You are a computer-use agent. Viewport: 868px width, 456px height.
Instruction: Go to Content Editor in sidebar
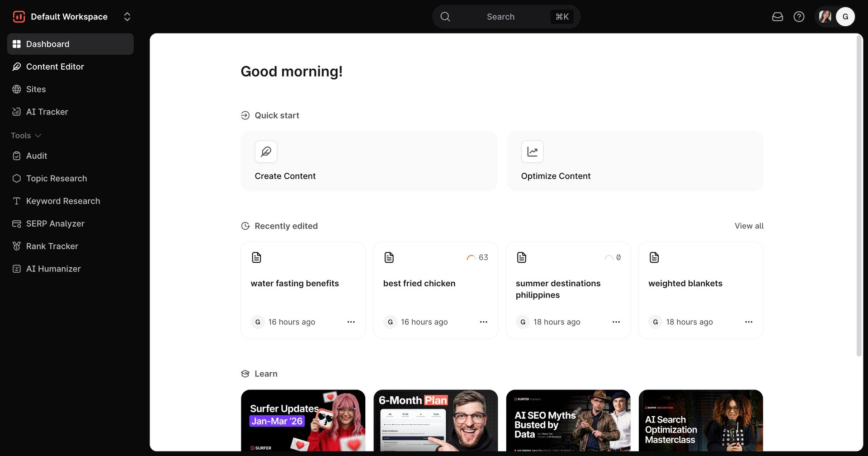click(x=55, y=66)
